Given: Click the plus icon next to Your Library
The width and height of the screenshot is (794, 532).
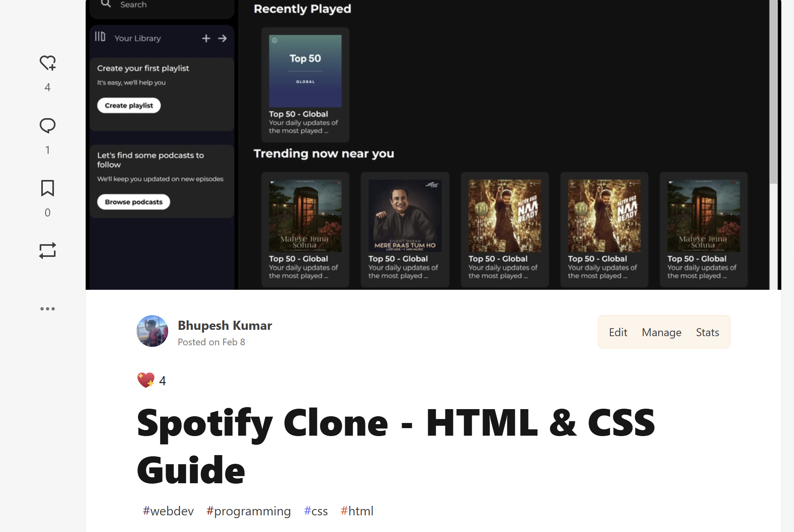Looking at the screenshot, I should tap(206, 38).
